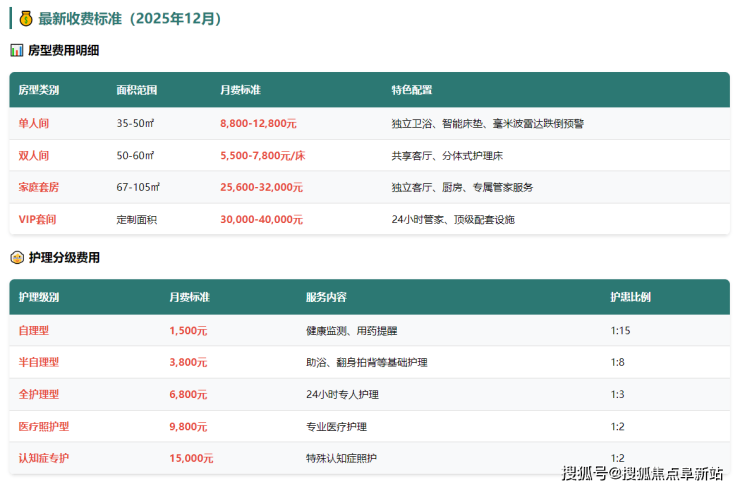
Task: Click the 服务内容 column header
Action: point(326,298)
